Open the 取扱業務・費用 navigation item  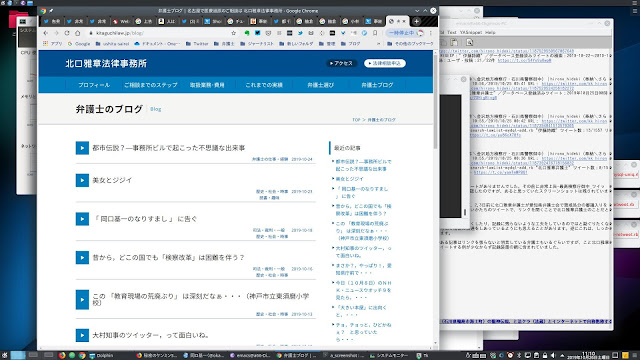point(207,85)
